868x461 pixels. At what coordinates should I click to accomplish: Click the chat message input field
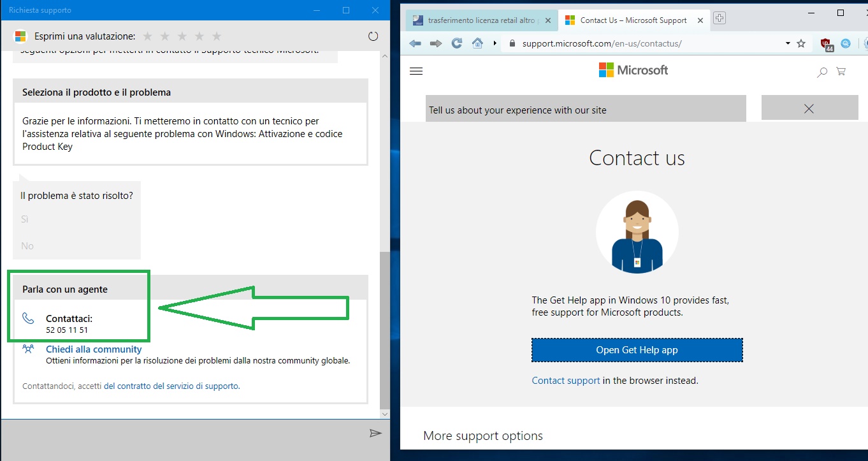(x=185, y=440)
